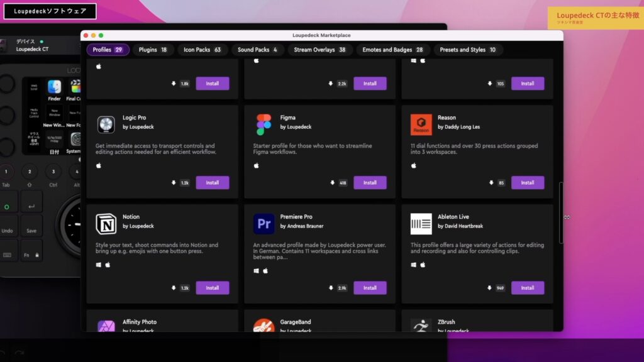
Task: Click the Affinity Photo profile title
Action: tap(140, 322)
